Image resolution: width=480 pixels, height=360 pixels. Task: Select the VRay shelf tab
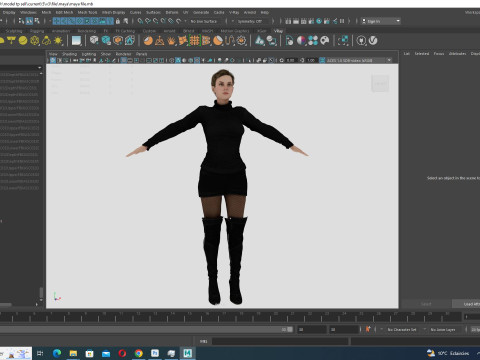(x=278, y=31)
